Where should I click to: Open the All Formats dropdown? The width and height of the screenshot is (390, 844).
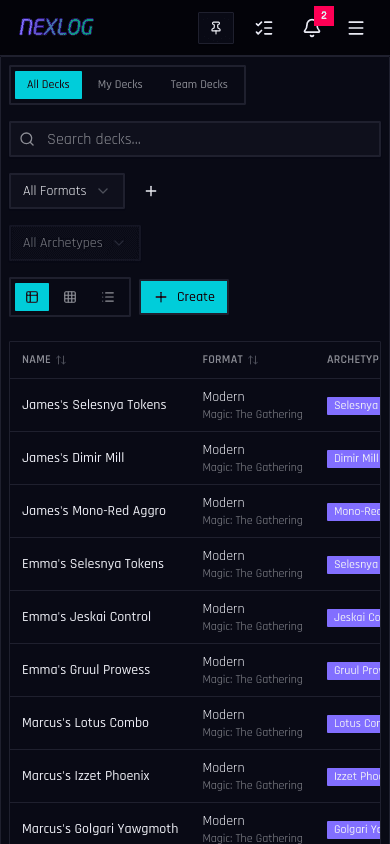click(67, 191)
